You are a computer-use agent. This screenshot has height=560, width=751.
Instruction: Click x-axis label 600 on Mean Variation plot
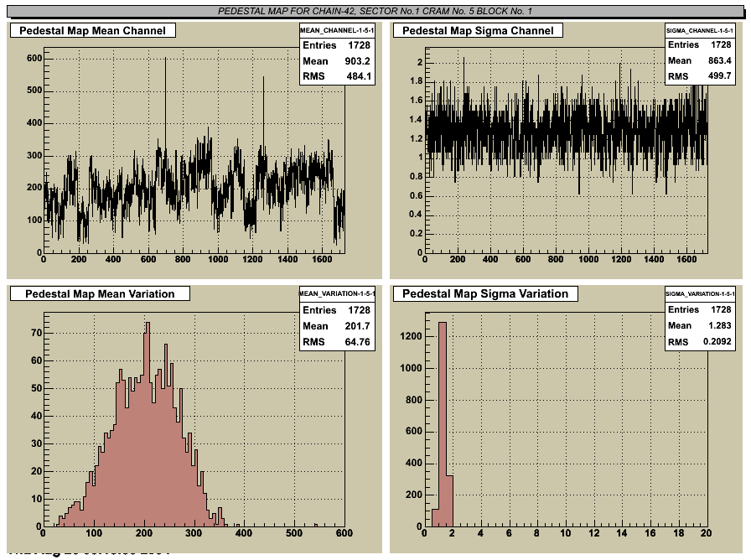tap(344, 532)
